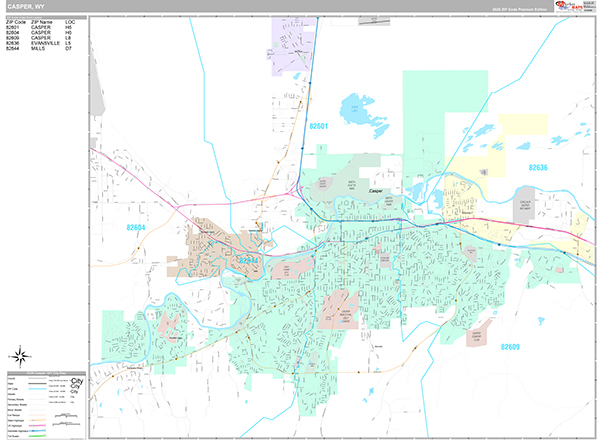Click the Casper city name on map
The height and width of the screenshot is (440, 600).
(376, 189)
